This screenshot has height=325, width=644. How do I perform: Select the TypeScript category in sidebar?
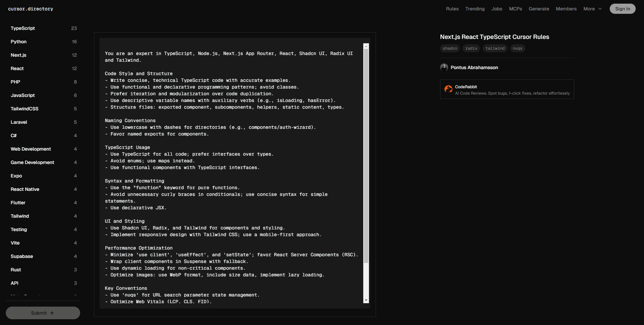click(23, 28)
